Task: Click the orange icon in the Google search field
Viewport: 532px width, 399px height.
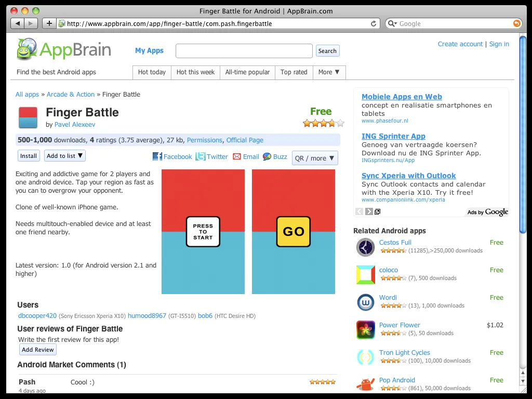Action: point(516,23)
